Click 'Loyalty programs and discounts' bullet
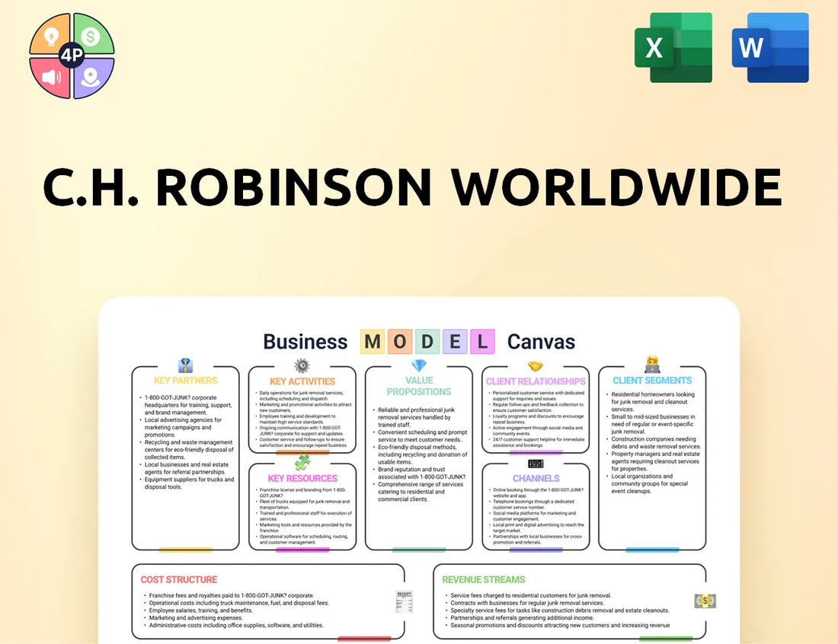Screen dimensions: 838x644 point(536,419)
